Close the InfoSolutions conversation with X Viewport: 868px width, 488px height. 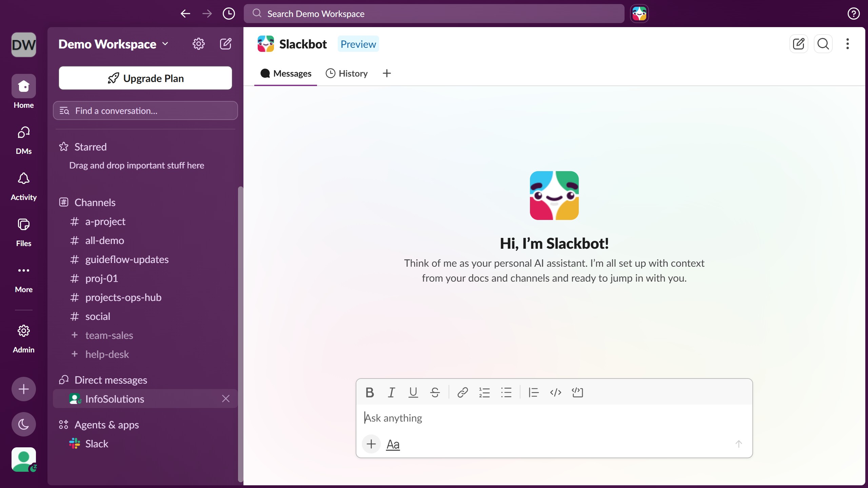click(226, 399)
